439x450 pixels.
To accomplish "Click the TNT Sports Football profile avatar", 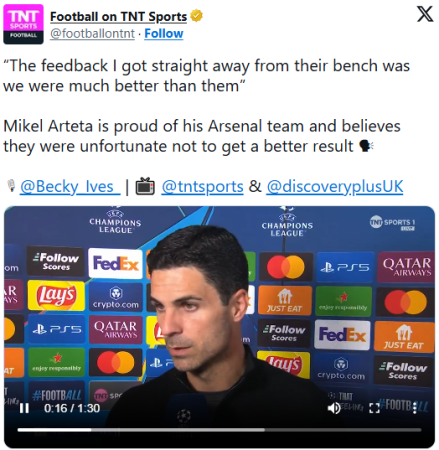I will (23, 24).
